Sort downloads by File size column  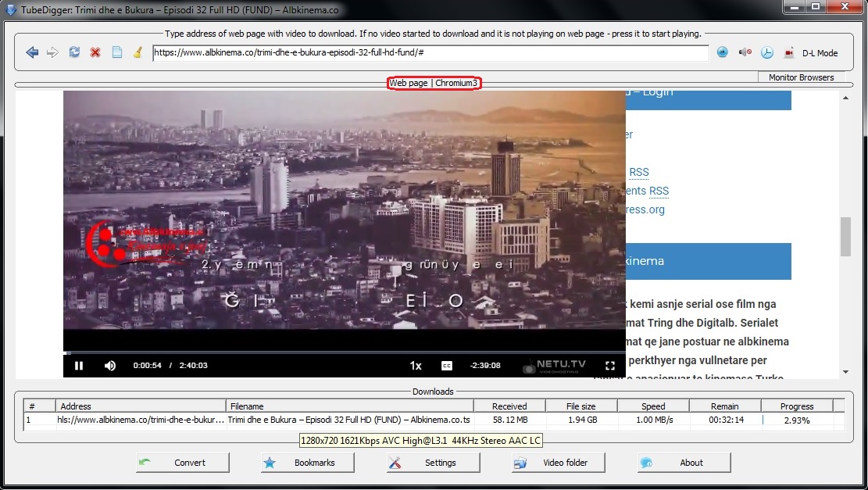point(581,406)
